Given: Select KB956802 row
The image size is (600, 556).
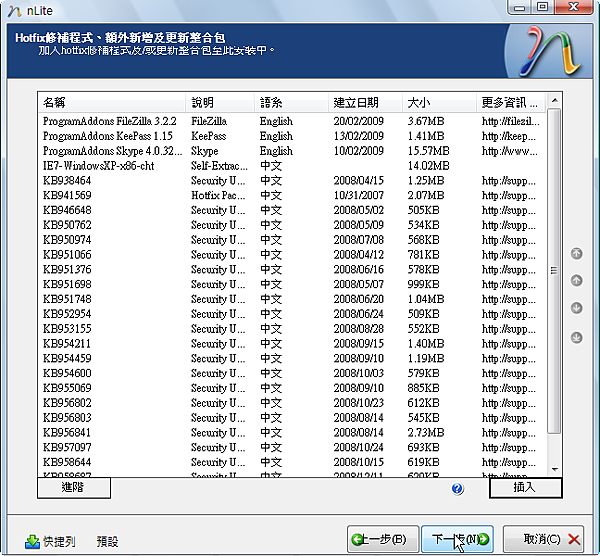Looking at the screenshot, I should 292,403.
